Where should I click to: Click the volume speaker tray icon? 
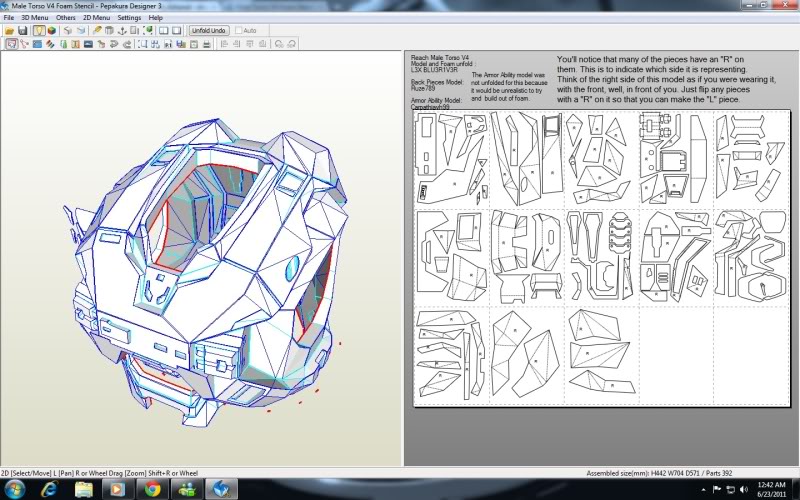[744, 490]
